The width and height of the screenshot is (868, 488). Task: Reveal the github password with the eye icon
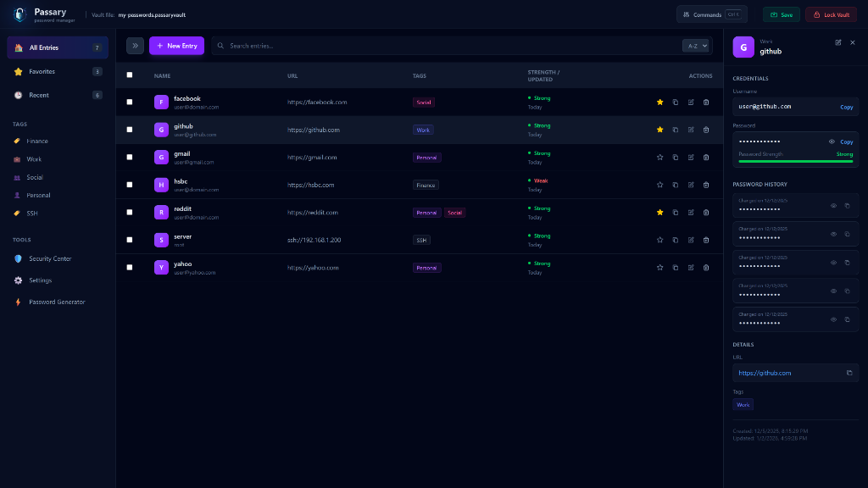832,141
